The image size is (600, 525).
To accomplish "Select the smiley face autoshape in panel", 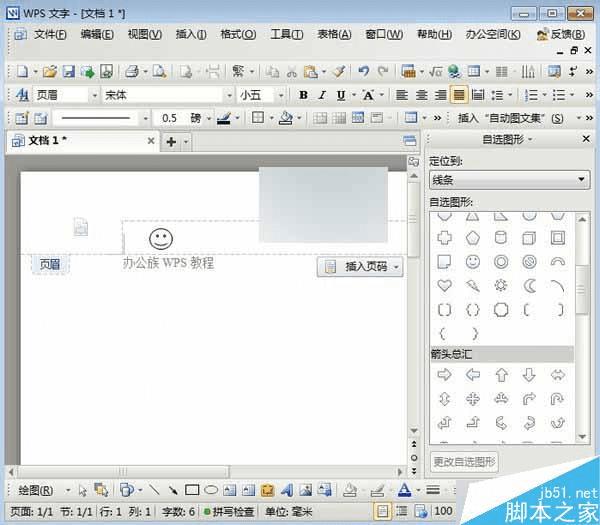I will click(473, 262).
